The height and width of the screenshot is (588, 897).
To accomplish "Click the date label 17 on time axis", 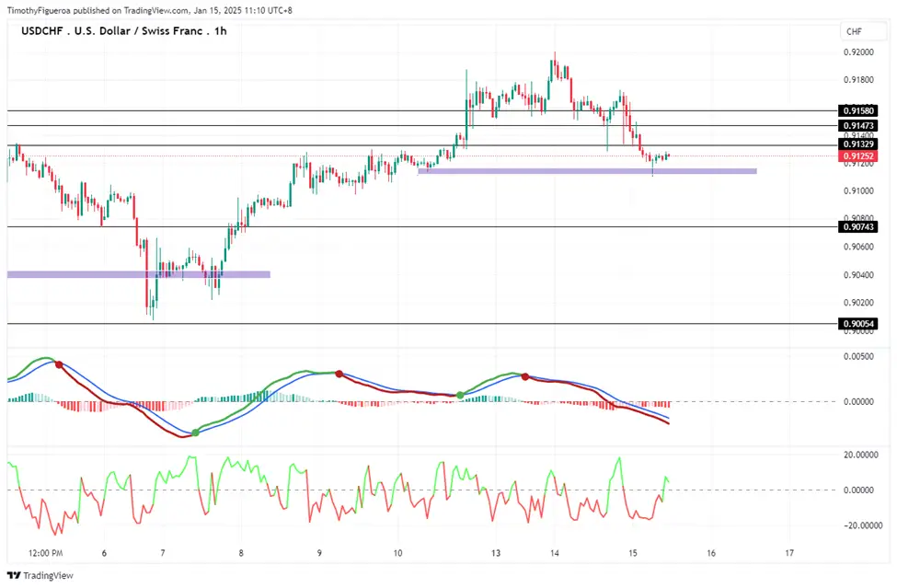I will pos(789,553).
